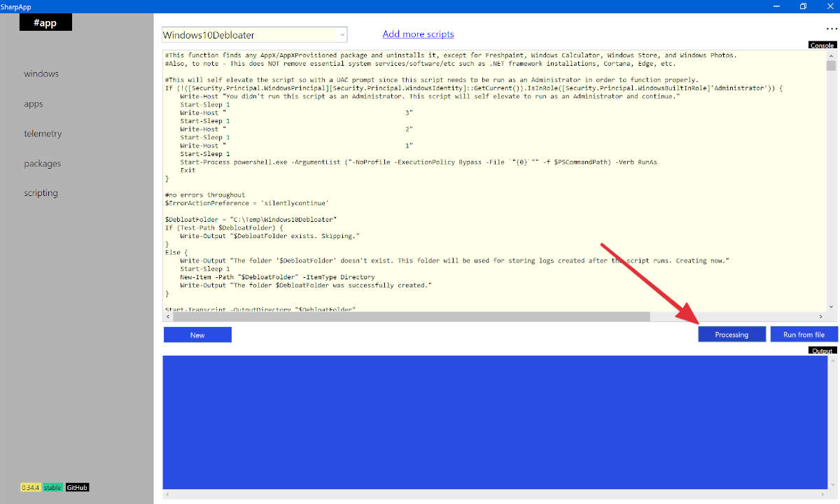This screenshot has width=840, height=504.
Task: Click the Add more scripts link
Action: (418, 34)
